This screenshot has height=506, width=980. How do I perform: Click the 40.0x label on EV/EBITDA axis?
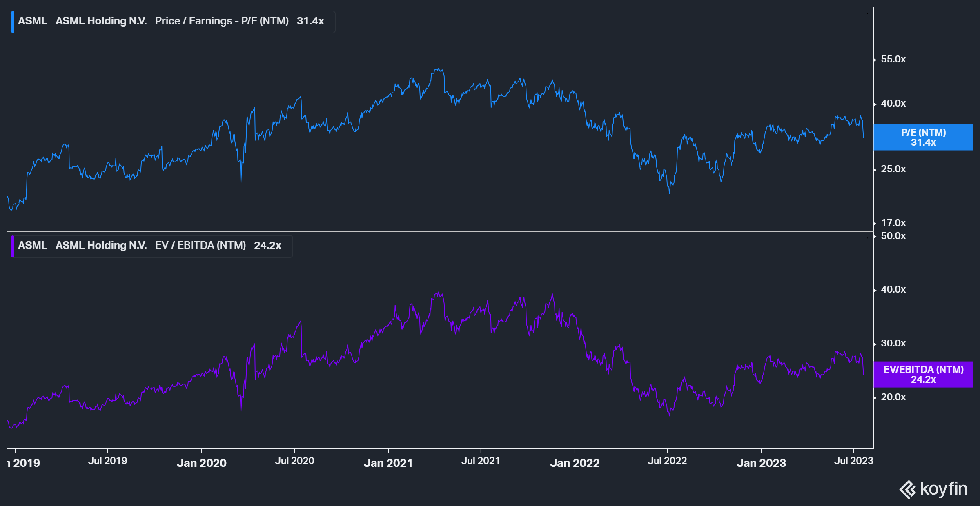point(893,290)
